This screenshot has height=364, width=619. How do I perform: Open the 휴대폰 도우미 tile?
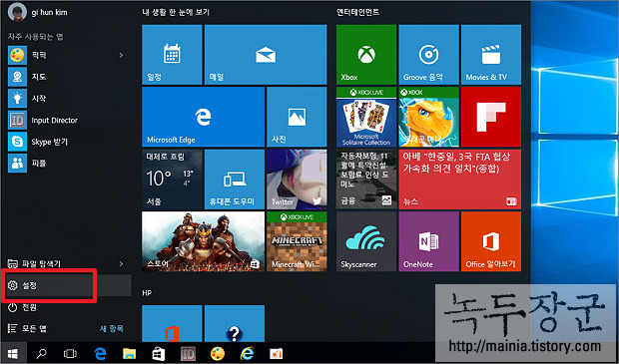235,180
